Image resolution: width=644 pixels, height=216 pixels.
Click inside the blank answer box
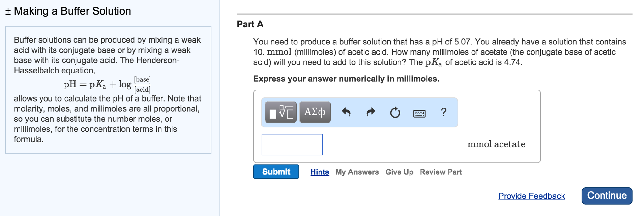pyautogui.click(x=291, y=144)
